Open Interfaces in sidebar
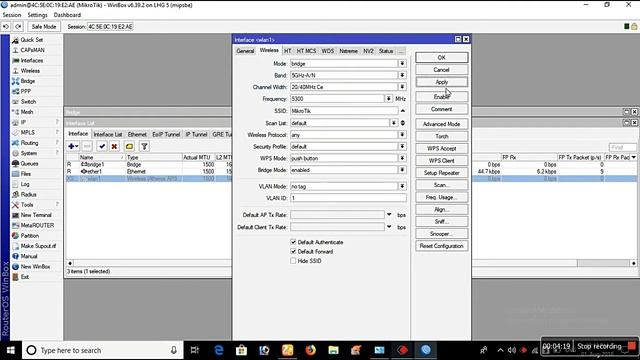 tap(32, 60)
